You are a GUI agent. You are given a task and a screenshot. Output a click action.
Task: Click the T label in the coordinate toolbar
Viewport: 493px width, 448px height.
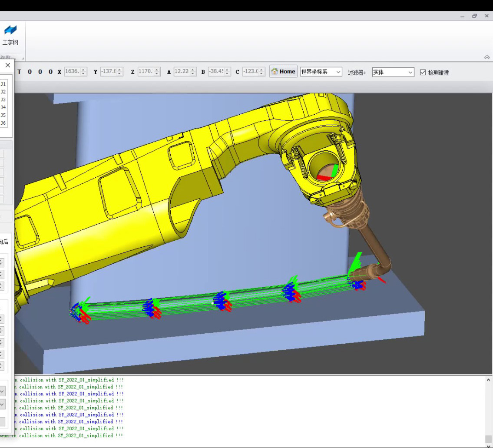tap(19, 72)
